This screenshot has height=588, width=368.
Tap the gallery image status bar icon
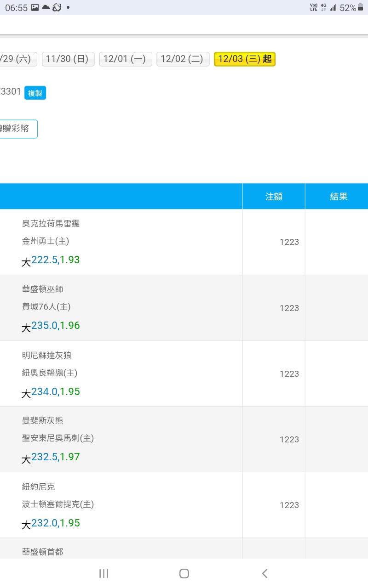pos(35,7)
